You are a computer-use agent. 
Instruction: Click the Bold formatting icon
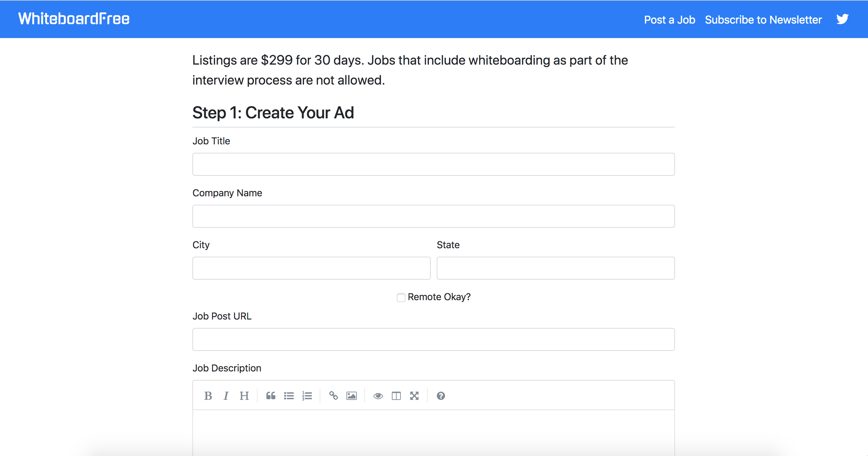click(x=208, y=396)
